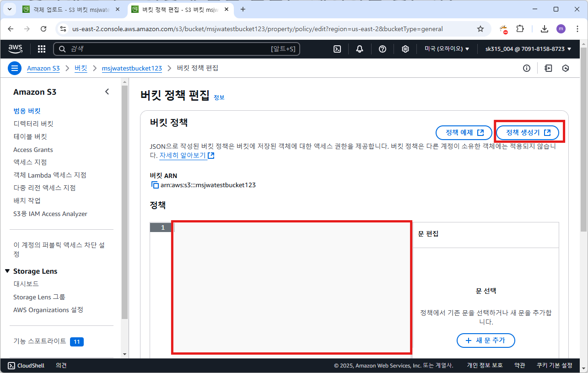This screenshot has height=373, width=588.
Task: Open Access Grants in sidebar
Action: tap(33, 150)
